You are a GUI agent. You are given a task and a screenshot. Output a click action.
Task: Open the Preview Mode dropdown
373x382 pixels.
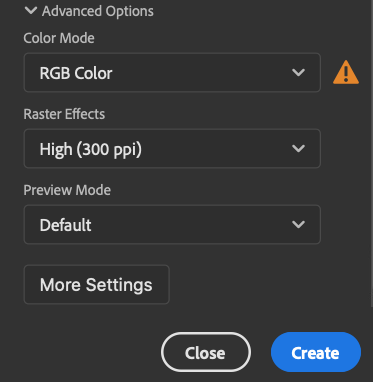pos(172,224)
